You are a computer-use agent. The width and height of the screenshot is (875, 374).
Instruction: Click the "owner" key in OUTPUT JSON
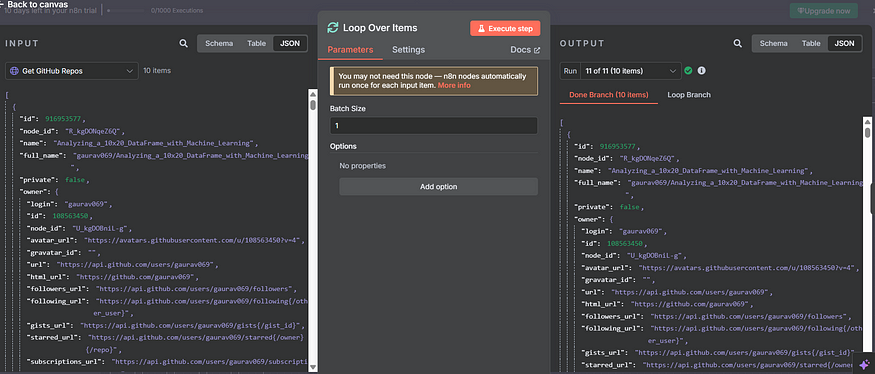[591, 219]
